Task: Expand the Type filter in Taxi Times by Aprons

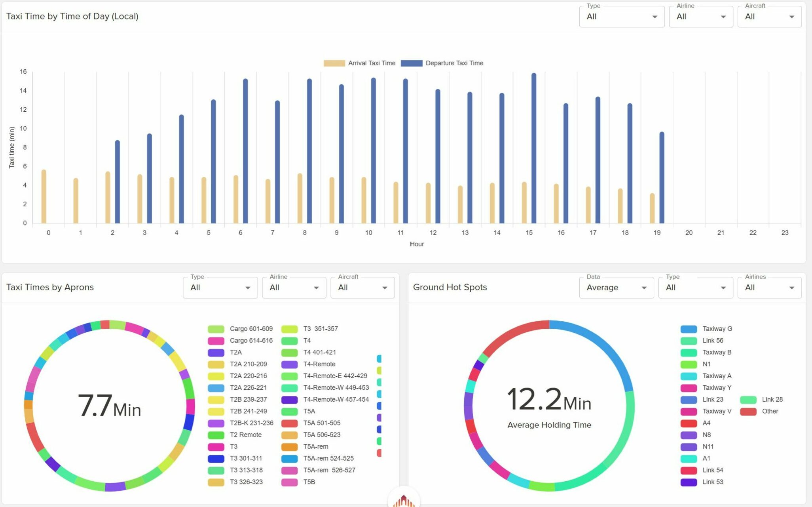Action: click(220, 288)
